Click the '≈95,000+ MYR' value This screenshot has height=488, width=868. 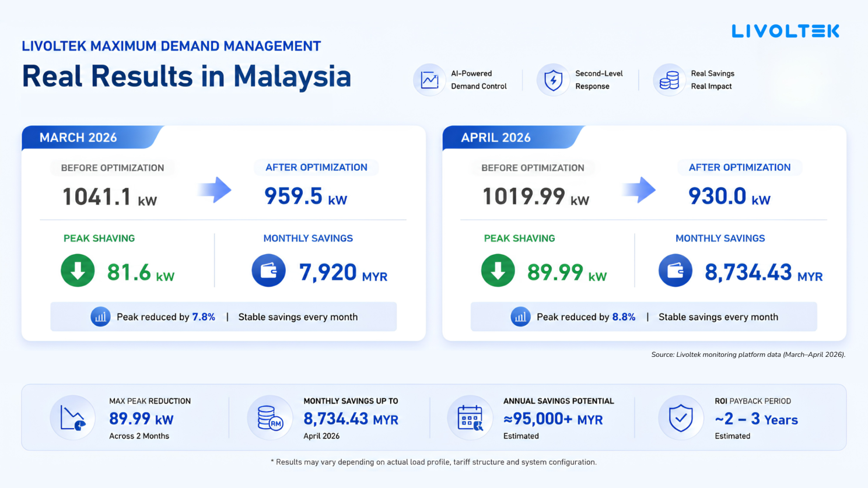coord(553,419)
